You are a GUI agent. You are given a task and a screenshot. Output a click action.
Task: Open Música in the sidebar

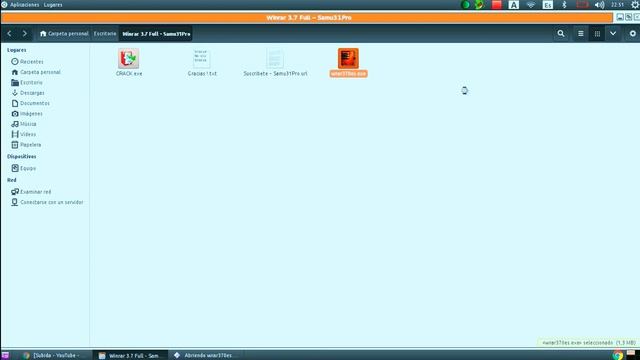pyautogui.click(x=24, y=124)
